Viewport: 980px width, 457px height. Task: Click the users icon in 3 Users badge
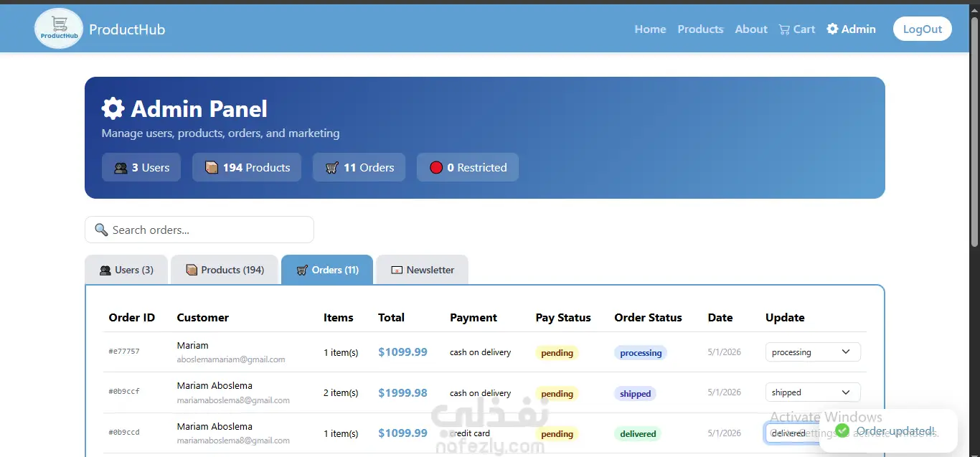point(121,168)
